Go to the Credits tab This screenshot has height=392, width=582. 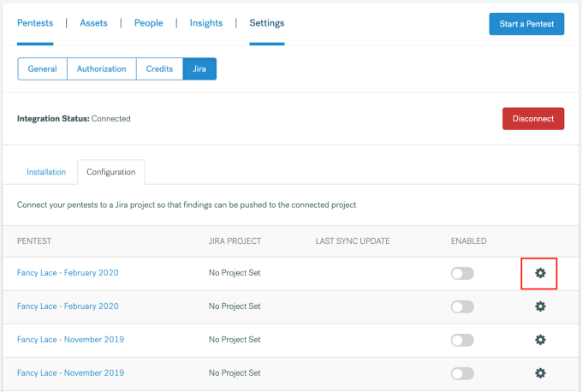159,69
